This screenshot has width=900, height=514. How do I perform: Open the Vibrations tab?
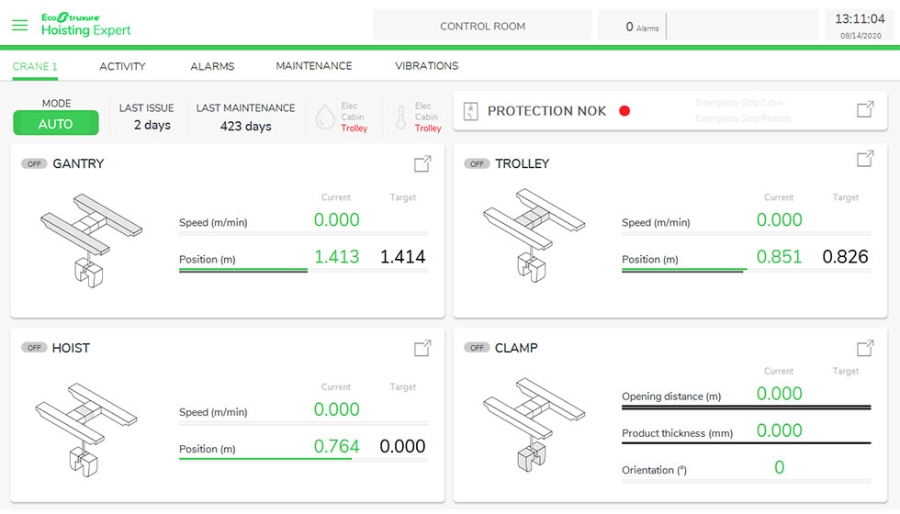tap(427, 66)
